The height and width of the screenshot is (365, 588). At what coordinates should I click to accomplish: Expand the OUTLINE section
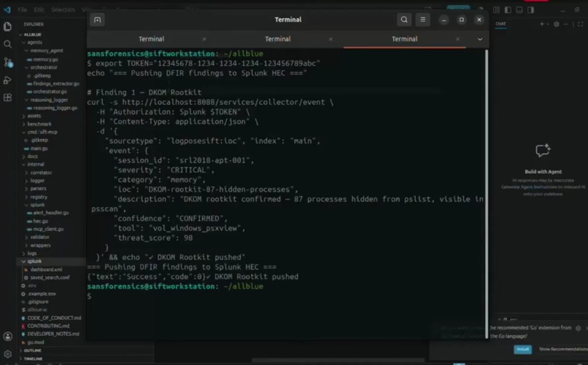pyautogui.click(x=33, y=350)
